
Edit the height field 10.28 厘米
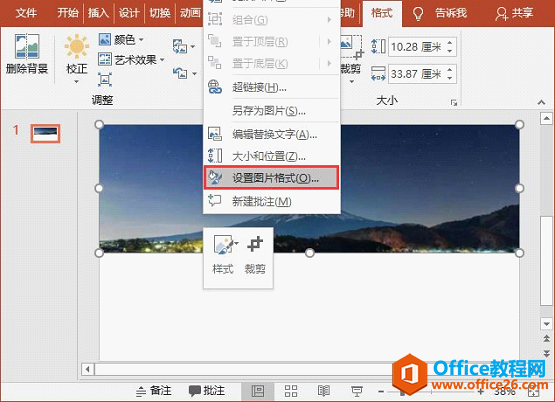[416, 47]
